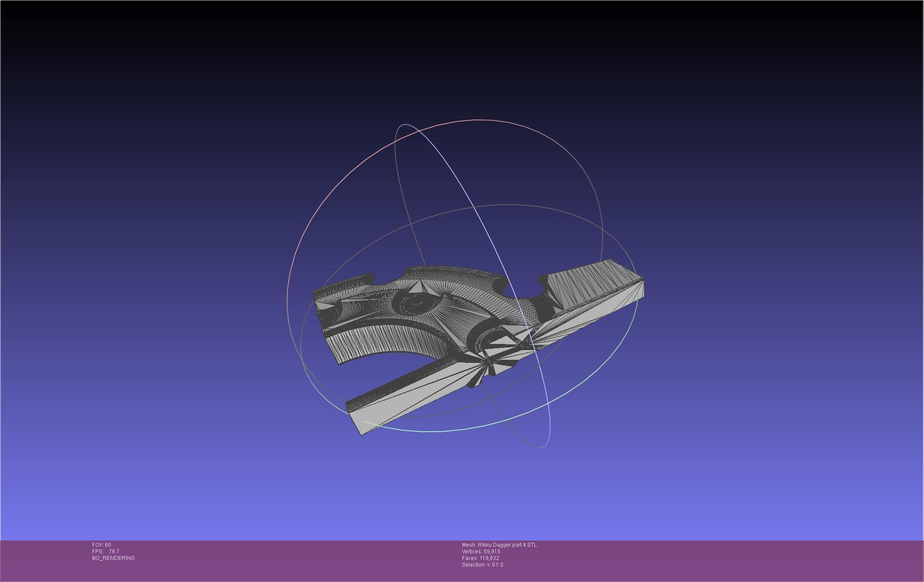Image resolution: width=924 pixels, height=582 pixels.
Task: Click the Selection: v: 0 f: 0 text
Action: [x=483, y=565]
